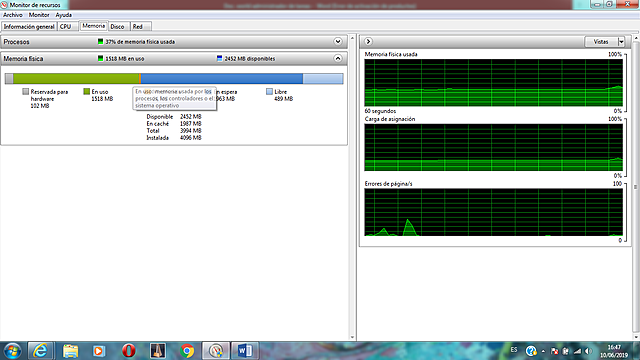Viewport: 640px width, 360px height.
Task: Click the gray hardware-reserved segment of memory bar
Action: click(9, 78)
